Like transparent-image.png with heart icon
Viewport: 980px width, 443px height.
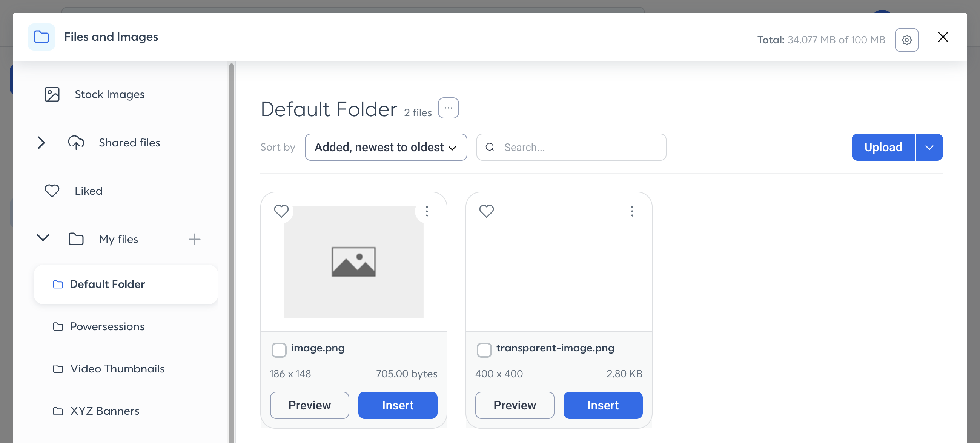(x=487, y=211)
